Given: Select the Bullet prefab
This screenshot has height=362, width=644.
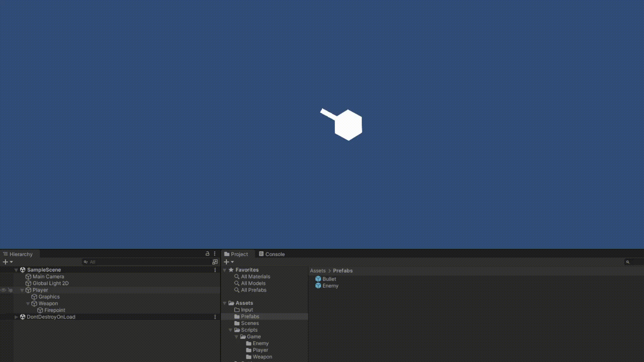Looking at the screenshot, I should 329,279.
